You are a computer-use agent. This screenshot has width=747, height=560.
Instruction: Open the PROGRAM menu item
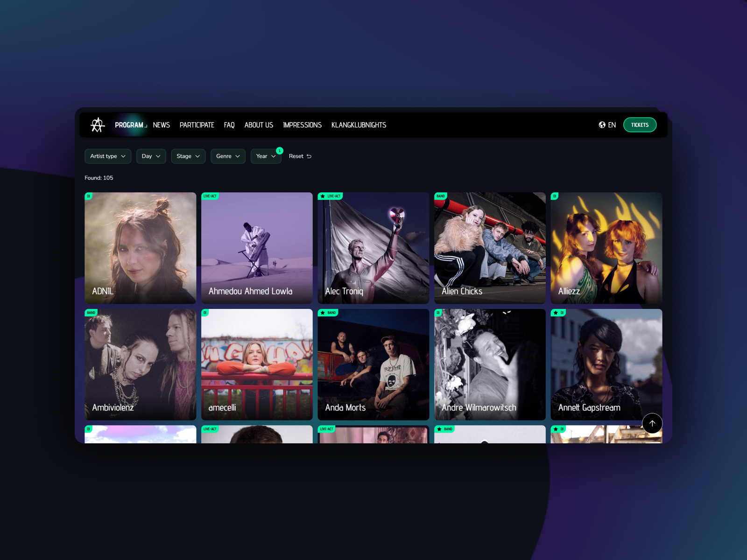click(x=129, y=125)
